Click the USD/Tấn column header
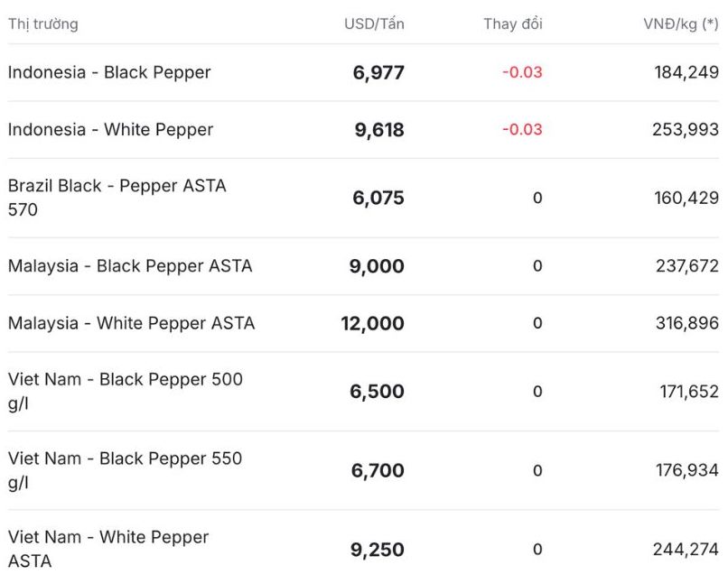This screenshot has height=574, width=728. [374, 23]
